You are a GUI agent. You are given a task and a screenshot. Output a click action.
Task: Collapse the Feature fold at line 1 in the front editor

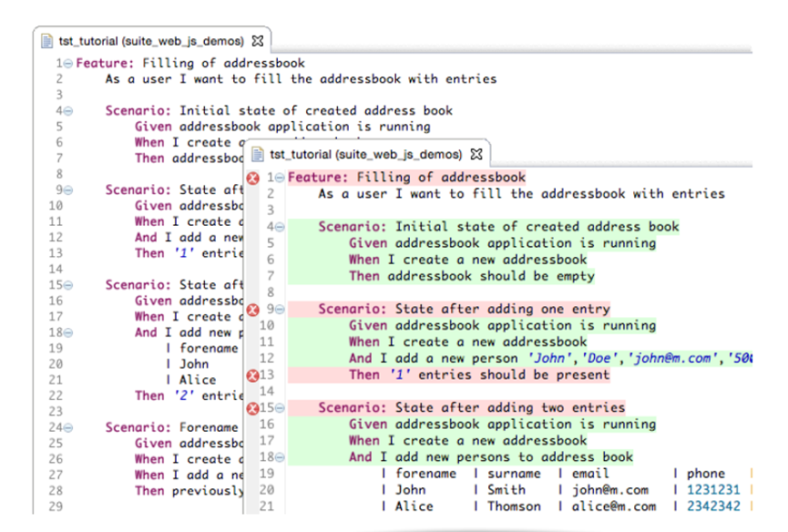pyautogui.click(x=280, y=178)
